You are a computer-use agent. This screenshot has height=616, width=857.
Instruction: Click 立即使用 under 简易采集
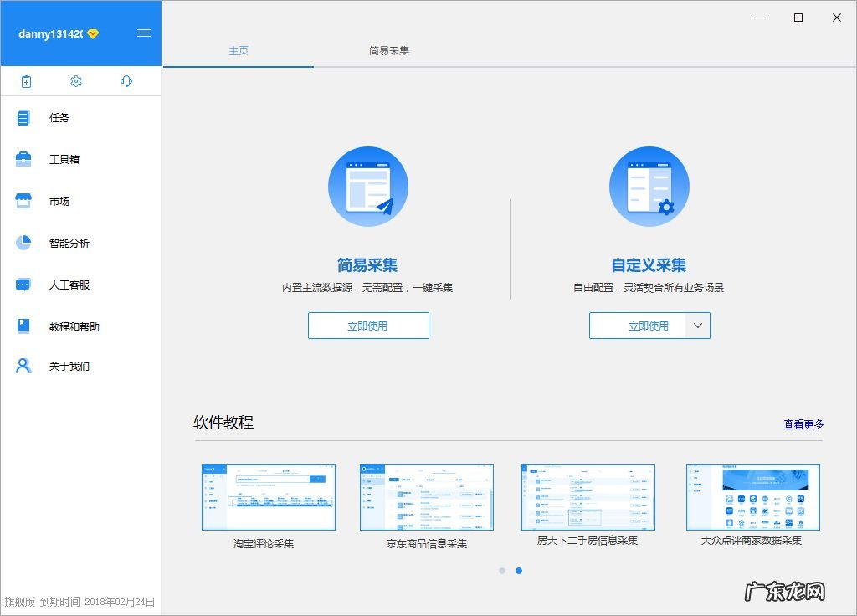pos(368,326)
